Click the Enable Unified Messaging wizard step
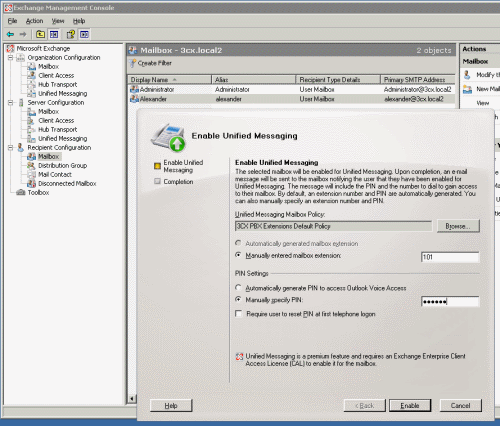500x426 pixels. 183,166
